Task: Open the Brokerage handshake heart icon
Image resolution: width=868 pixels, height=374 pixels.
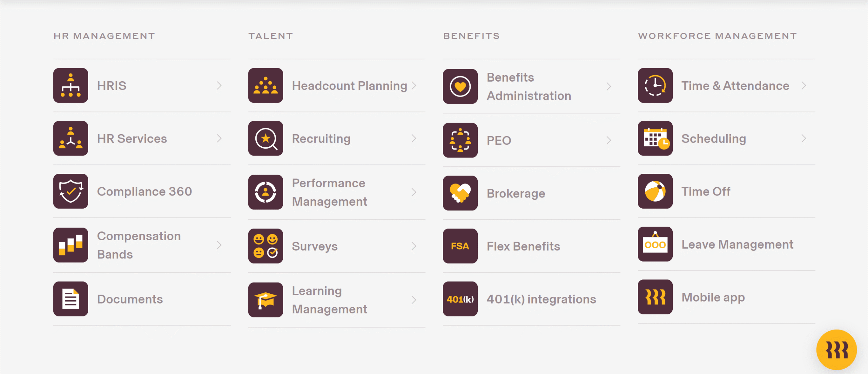Action: pyautogui.click(x=460, y=193)
